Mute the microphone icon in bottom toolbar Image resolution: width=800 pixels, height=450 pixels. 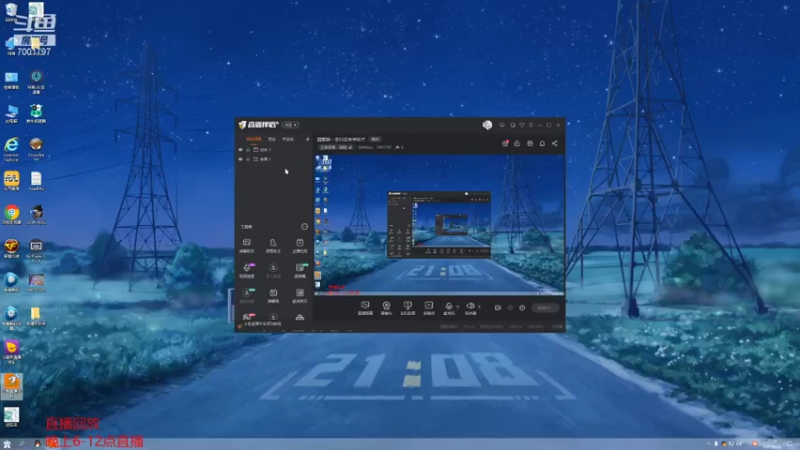coord(448,308)
